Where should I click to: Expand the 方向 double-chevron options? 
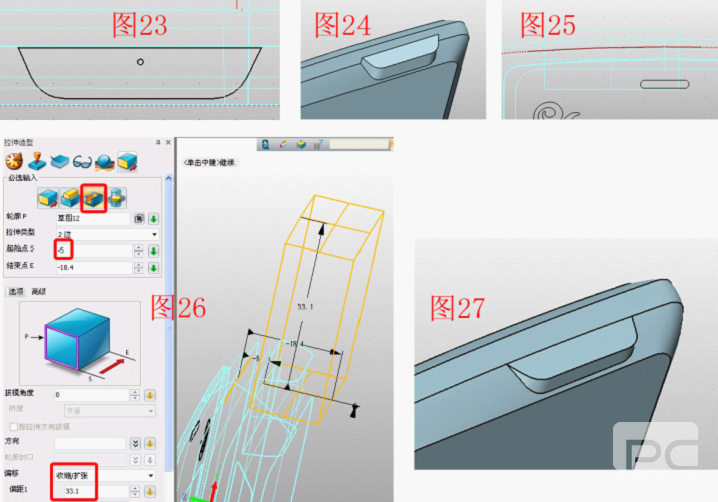tap(136, 442)
